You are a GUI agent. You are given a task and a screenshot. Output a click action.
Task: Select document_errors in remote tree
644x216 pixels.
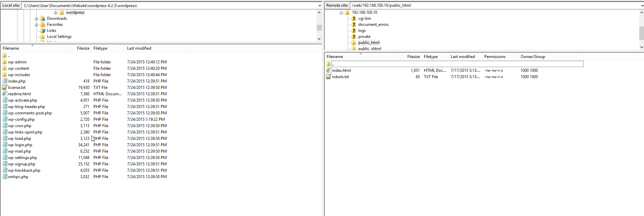tap(373, 24)
